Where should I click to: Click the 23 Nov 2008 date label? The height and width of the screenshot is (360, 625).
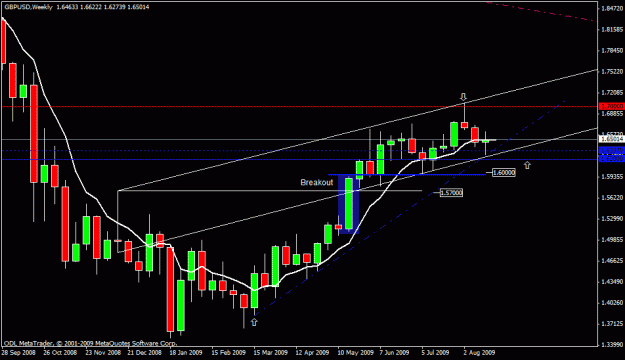(102, 353)
